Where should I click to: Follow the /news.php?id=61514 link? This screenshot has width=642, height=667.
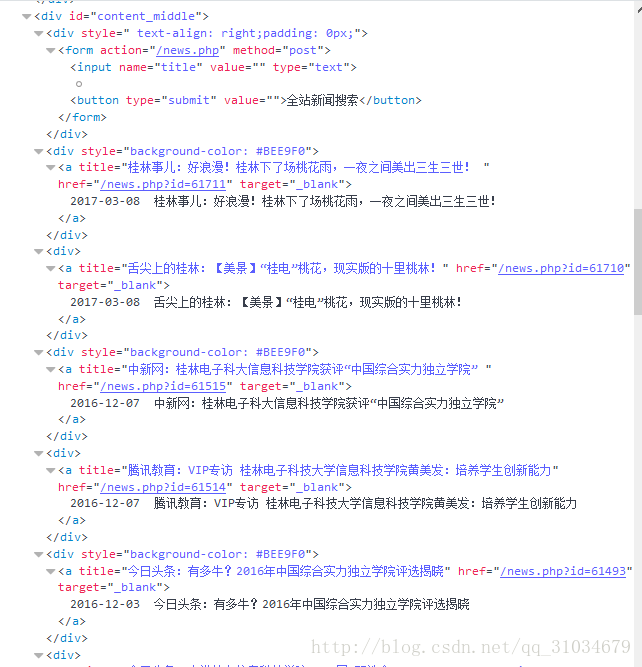pyautogui.click(x=163, y=487)
